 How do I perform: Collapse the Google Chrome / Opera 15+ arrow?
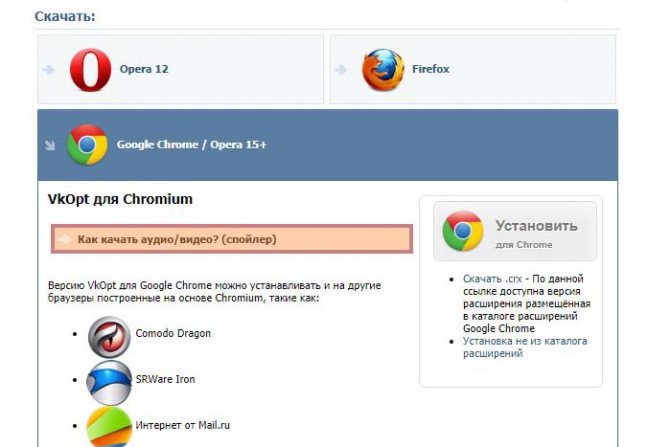click(50, 145)
